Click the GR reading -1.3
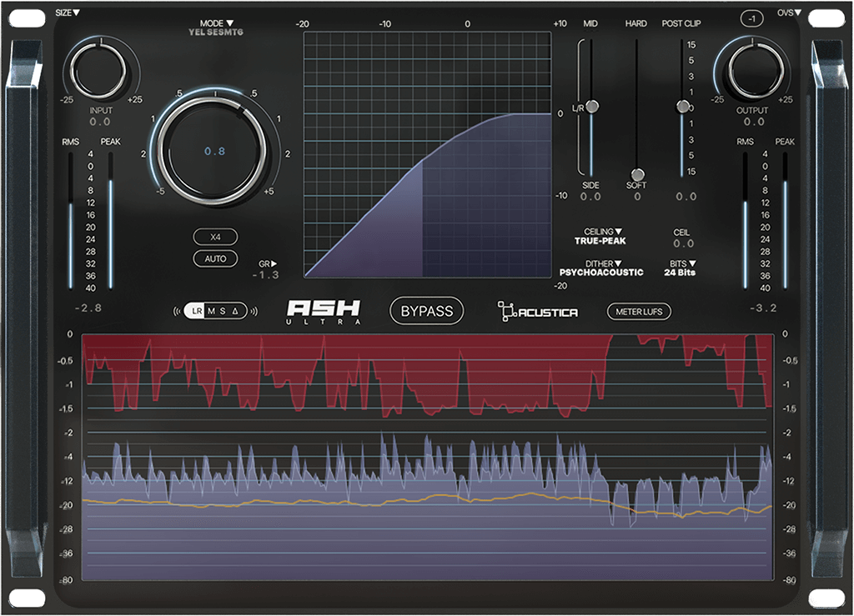 (x=265, y=275)
